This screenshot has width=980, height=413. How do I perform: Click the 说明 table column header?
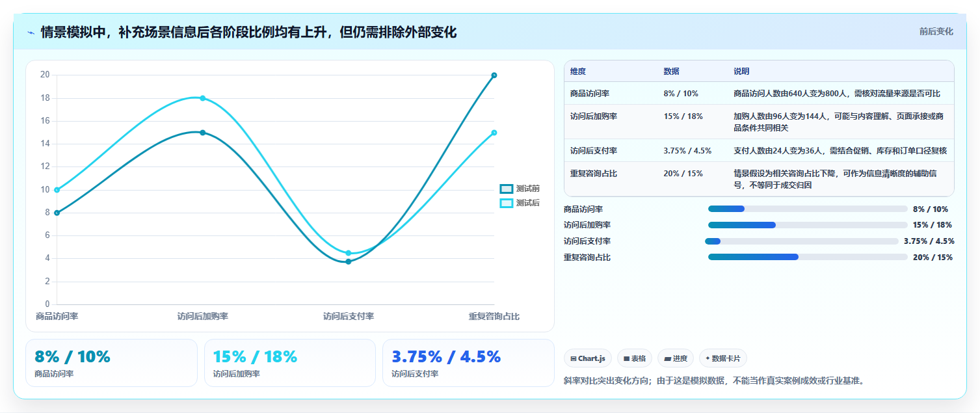point(741,72)
